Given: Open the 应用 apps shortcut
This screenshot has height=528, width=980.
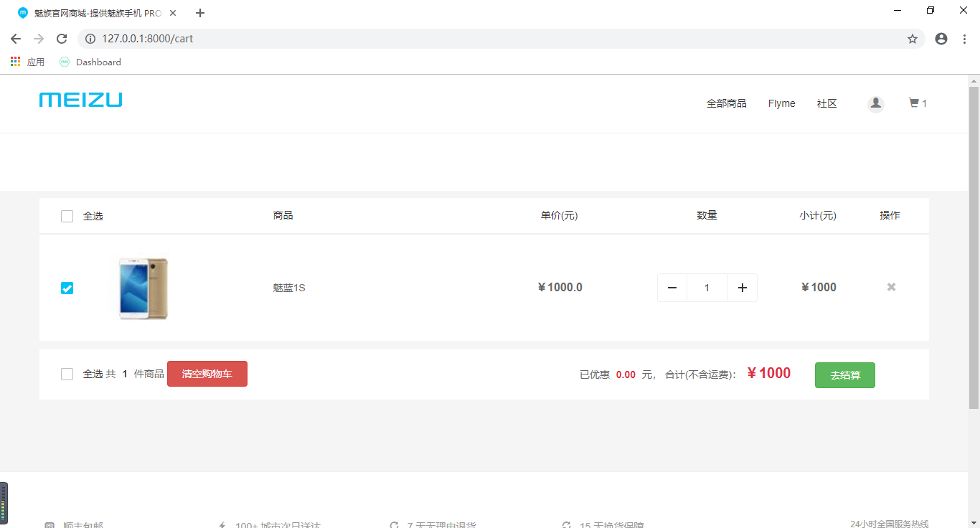Looking at the screenshot, I should coord(27,62).
